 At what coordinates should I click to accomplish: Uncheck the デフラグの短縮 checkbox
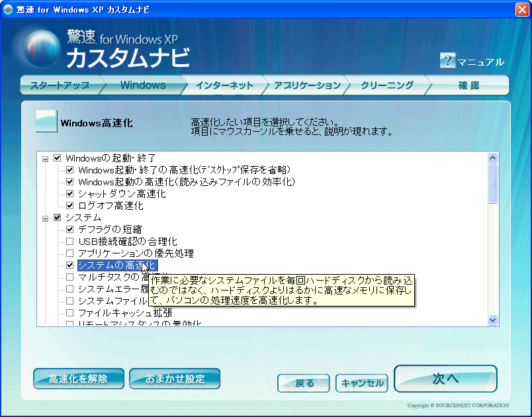(70, 230)
